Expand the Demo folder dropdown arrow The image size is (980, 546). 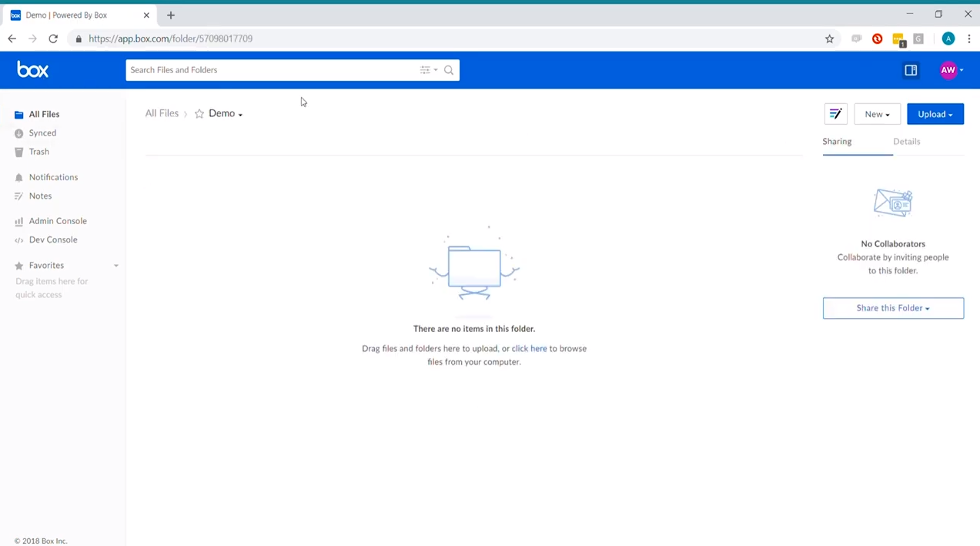pos(240,115)
